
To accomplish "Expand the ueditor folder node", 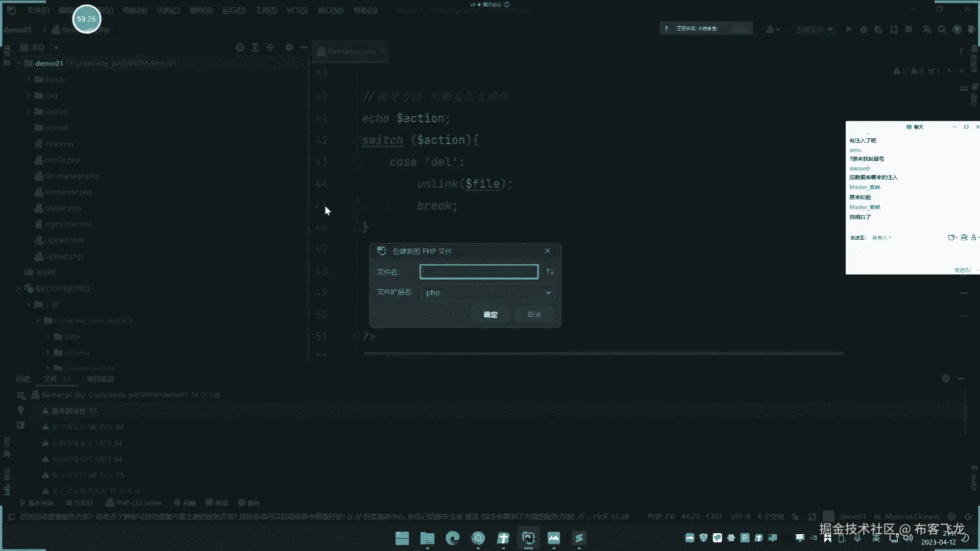I will 29,112.
